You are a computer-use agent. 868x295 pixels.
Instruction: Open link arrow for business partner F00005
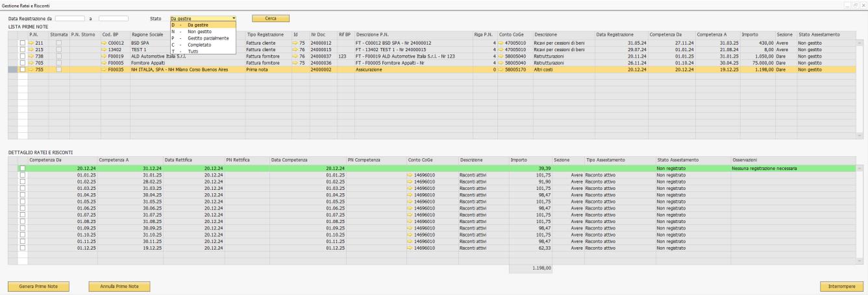point(105,62)
